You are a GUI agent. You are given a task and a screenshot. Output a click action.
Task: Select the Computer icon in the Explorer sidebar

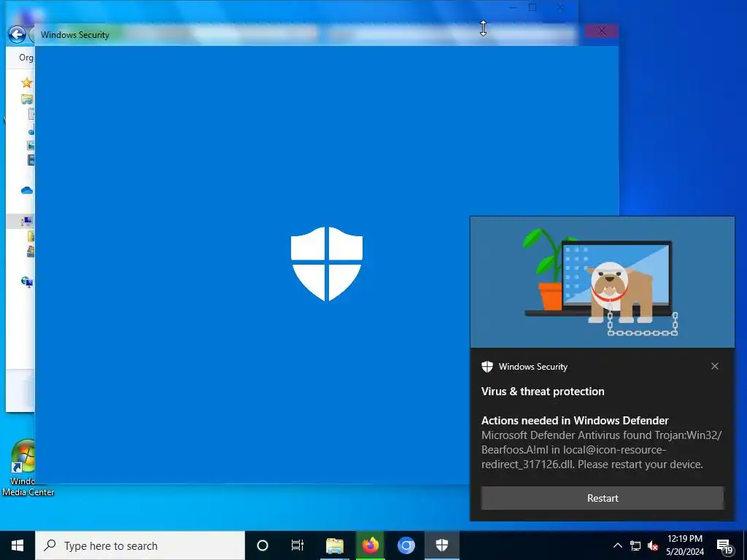(27, 221)
